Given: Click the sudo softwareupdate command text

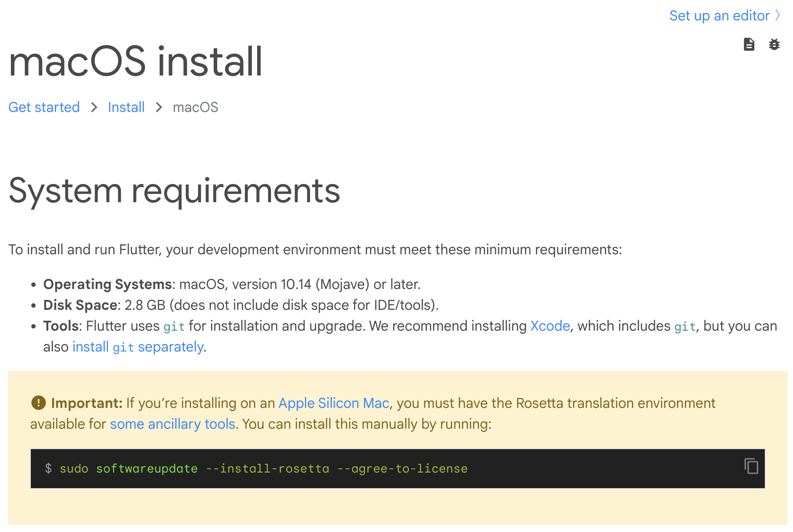Looking at the screenshot, I should (264, 469).
